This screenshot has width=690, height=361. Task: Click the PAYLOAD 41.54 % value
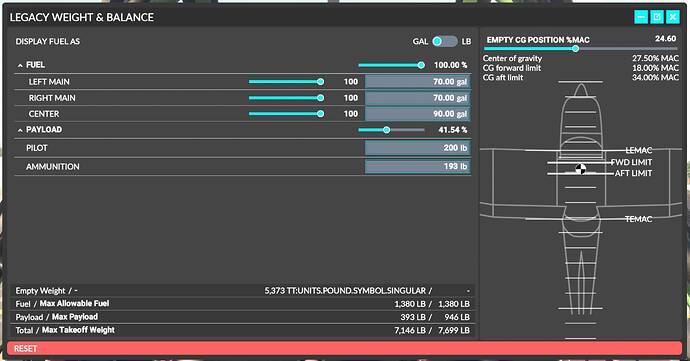[x=453, y=130]
